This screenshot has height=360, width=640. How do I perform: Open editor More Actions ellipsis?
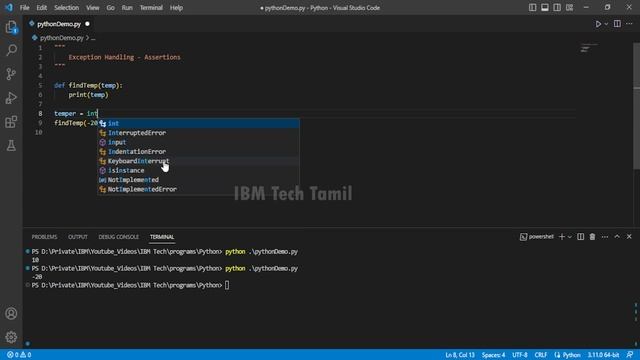[629, 24]
